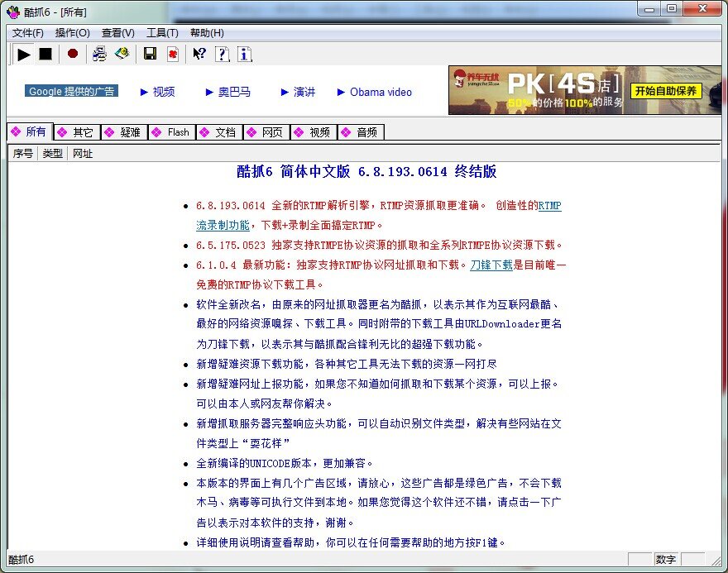Open the Obama video ad link
This screenshot has width=728, height=573.
point(375,92)
